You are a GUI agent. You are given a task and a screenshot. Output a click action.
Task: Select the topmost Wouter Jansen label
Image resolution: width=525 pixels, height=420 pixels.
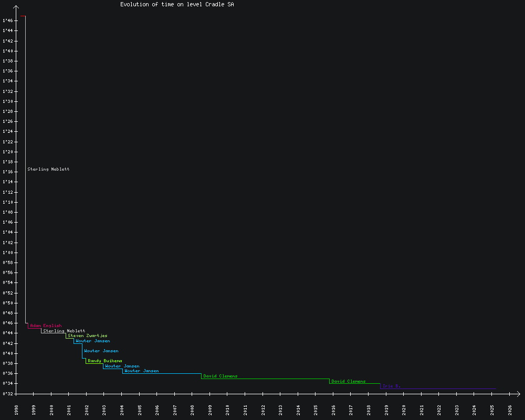(92, 341)
